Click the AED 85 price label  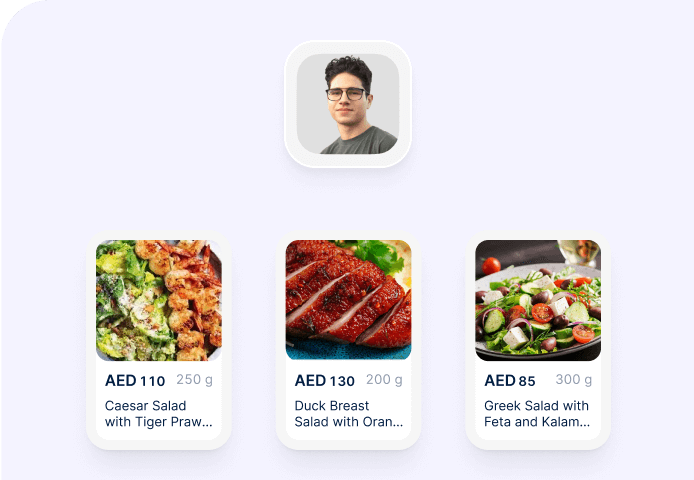509,380
